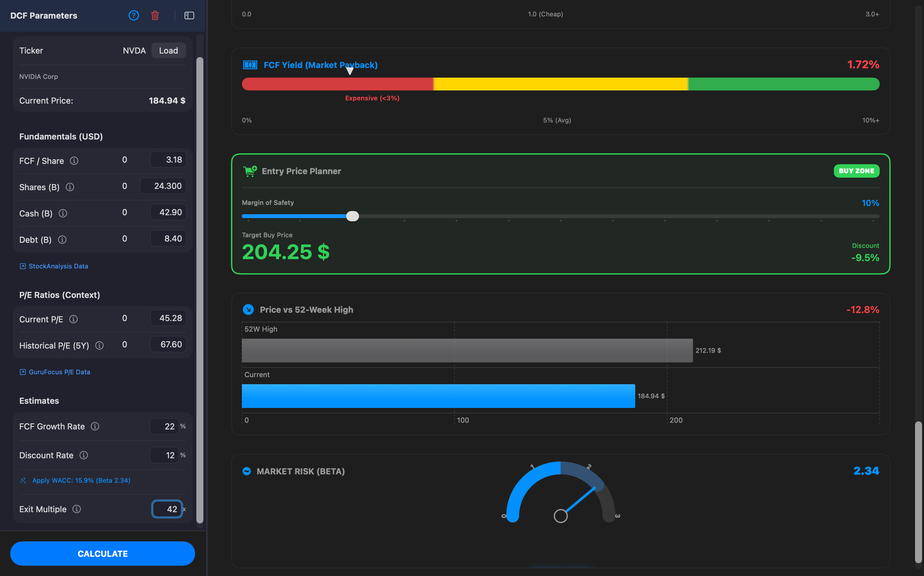Click info icon beside Shares (B)
This screenshot has height=576, width=924.
click(x=70, y=187)
